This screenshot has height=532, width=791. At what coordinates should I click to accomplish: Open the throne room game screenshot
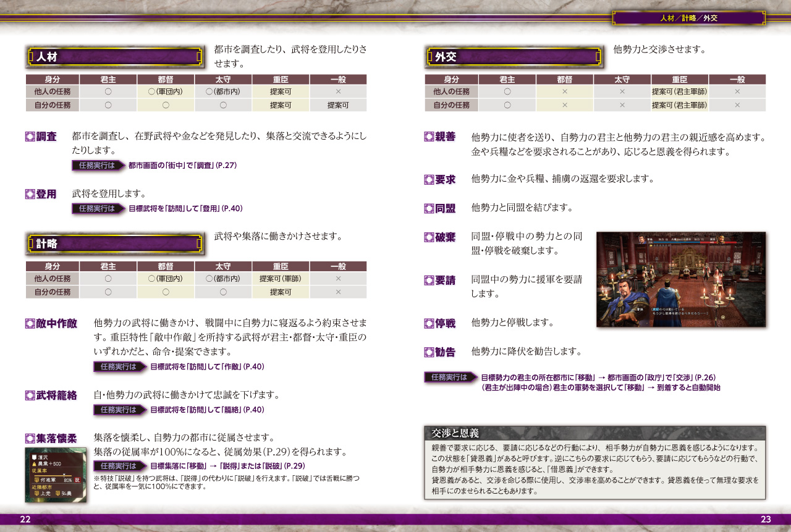coord(680,279)
